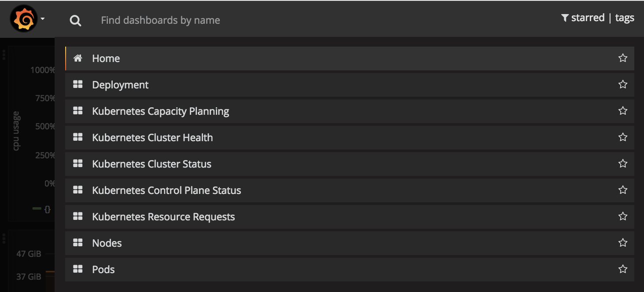The image size is (644, 292).
Task: Star the Deployment dashboard
Action: [622, 84]
